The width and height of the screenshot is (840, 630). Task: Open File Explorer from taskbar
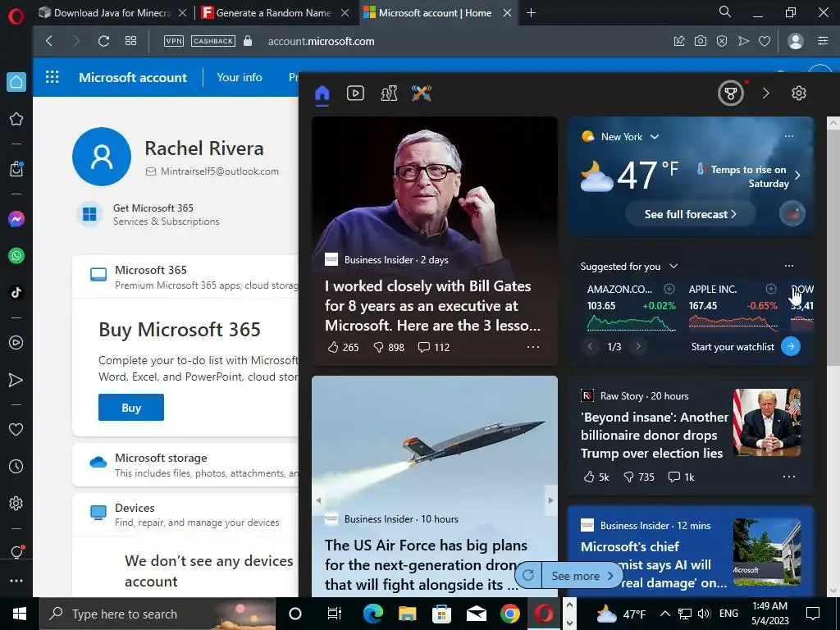click(407, 614)
